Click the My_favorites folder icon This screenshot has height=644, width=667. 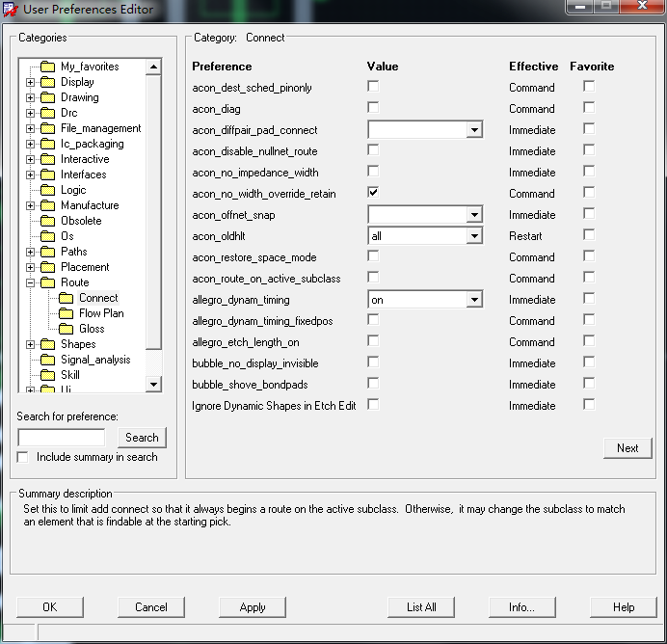point(47,67)
